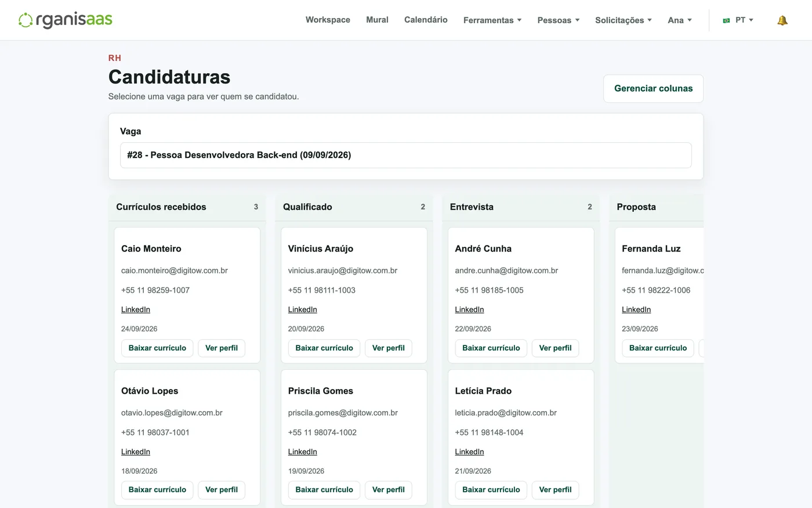Download Vinícius Araújo's currículo
Screen dimensions: 812x508
324,348
